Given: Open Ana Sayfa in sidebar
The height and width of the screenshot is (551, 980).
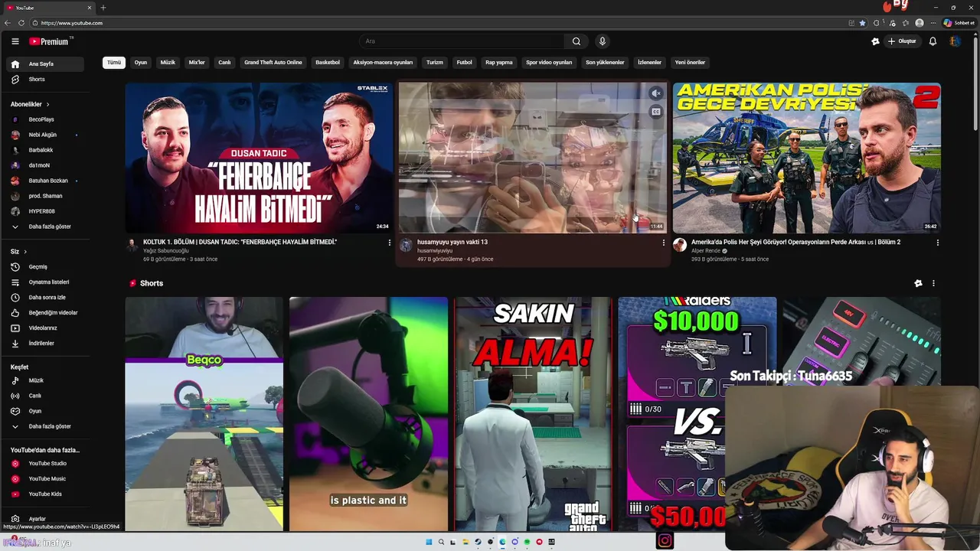Looking at the screenshot, I should click(x=45, y=64).
